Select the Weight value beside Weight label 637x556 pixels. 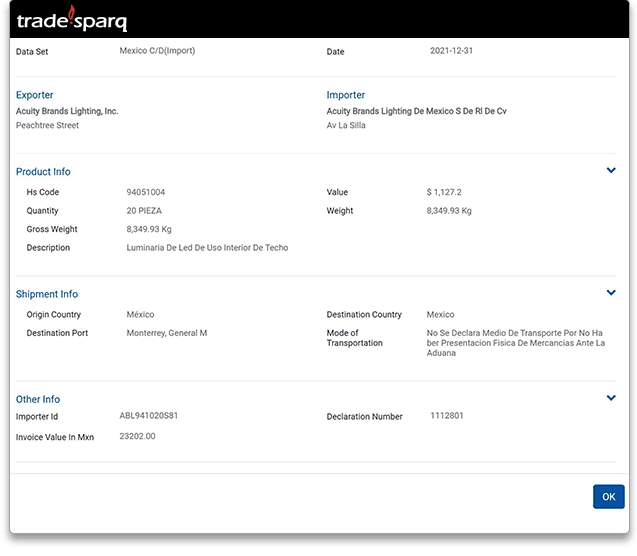click(449, 210)
